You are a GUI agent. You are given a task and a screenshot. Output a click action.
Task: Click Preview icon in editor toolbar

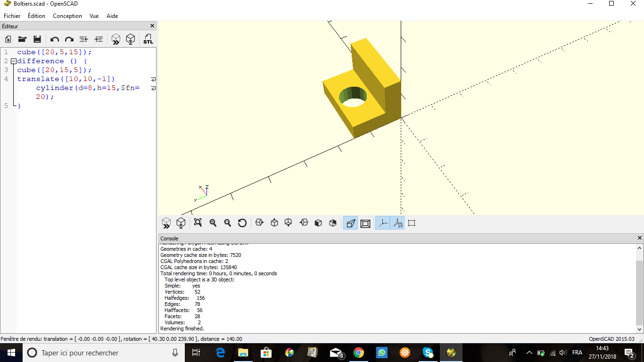pos(116,39)
